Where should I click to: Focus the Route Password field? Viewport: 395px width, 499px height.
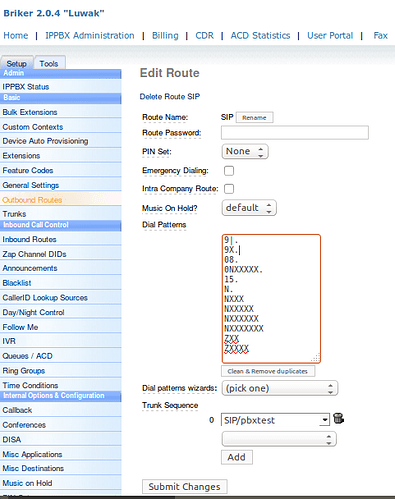pyautogui.click(x=295, y=133)
